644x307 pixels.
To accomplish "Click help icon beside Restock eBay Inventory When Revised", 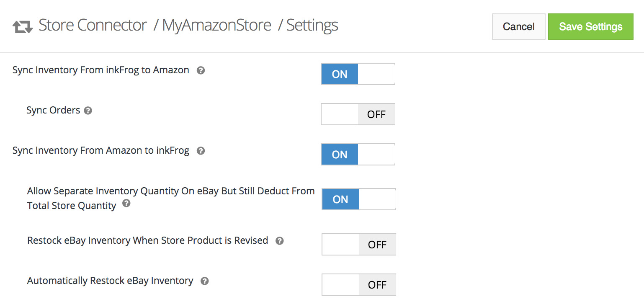I will click(x=280, y=241).
